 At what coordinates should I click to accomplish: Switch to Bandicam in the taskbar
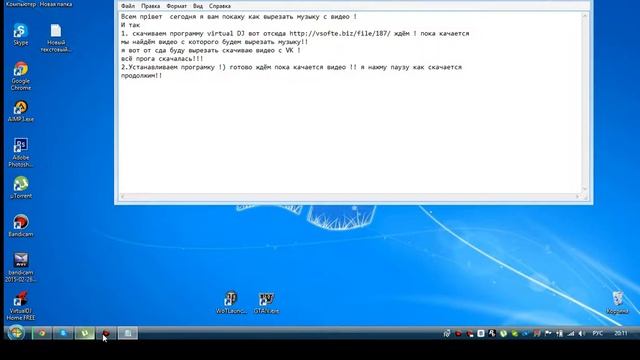tap(106, 333)
